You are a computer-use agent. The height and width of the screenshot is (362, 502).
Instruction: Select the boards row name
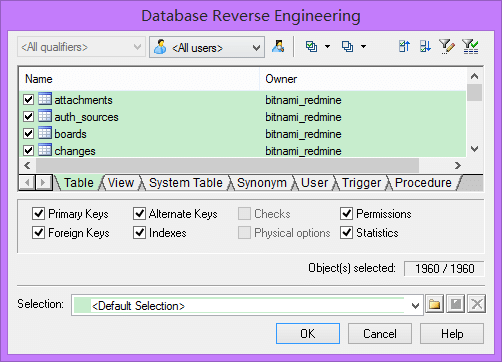tap(70, 134)
